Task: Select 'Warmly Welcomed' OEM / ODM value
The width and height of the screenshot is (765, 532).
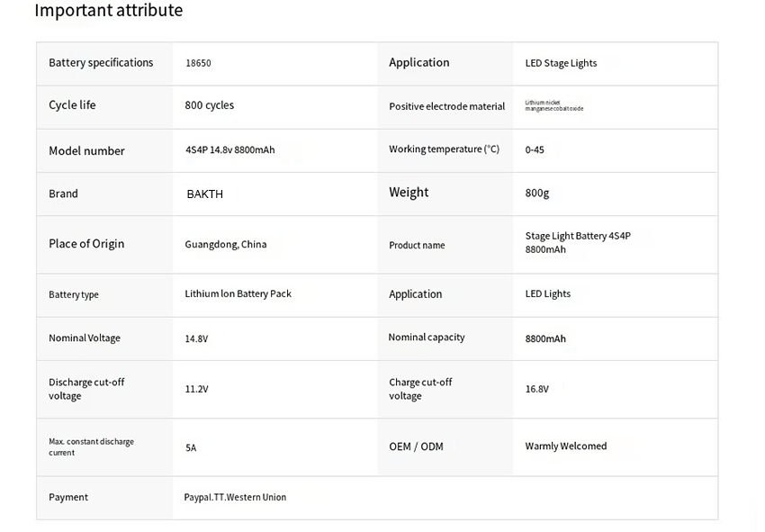Action: point(565,446)
